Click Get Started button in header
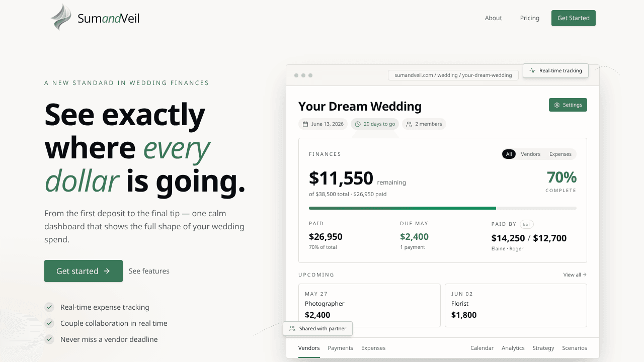Screen dimensions: 644x362 574,18
